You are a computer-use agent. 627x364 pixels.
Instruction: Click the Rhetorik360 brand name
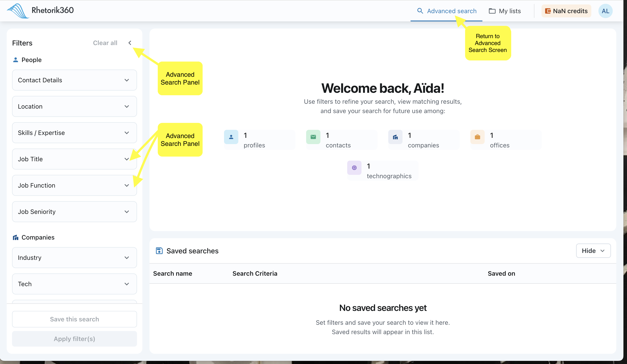click(52, 10)
